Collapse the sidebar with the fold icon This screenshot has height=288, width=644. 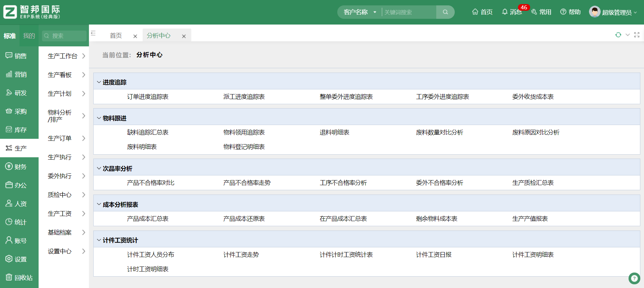click(x=93, y=33)
